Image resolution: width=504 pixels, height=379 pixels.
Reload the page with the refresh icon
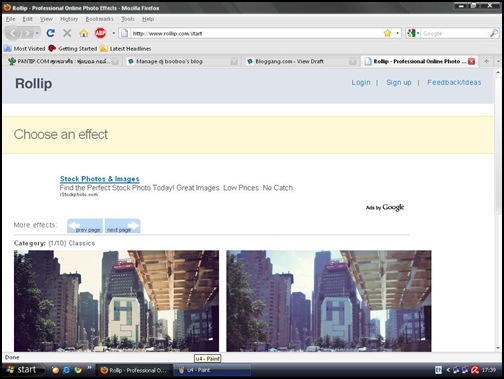pos(51,33)
